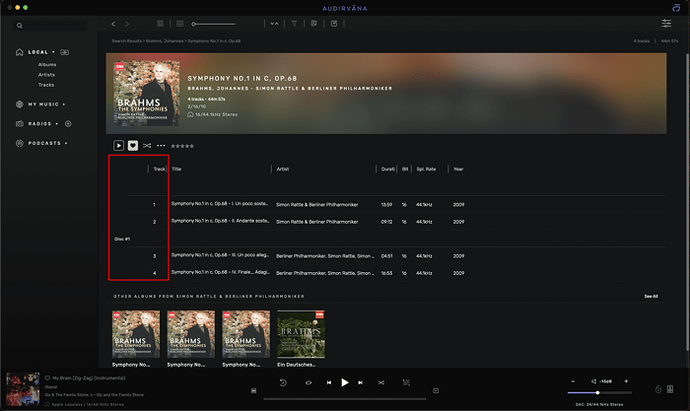Open Tracks in the sidebar
This screenshot has height=411, width=690.
tap(46, 84)
